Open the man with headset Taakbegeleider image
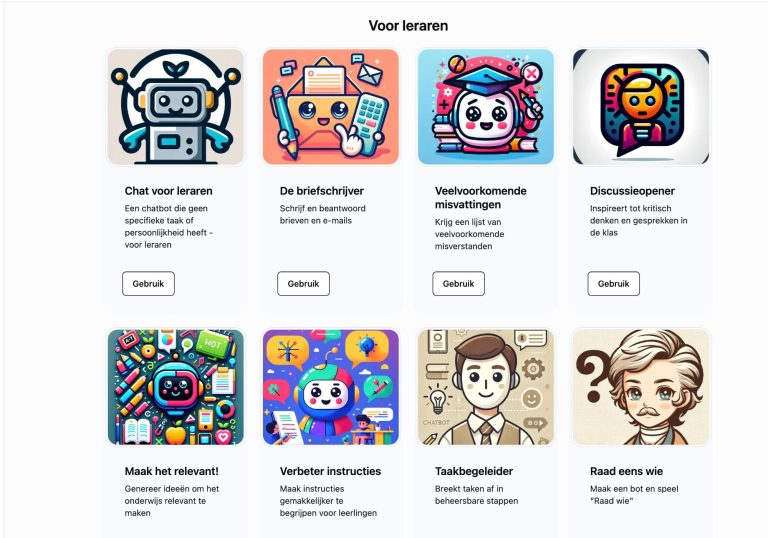Screen dimensions: 768x538 [486, 387]
